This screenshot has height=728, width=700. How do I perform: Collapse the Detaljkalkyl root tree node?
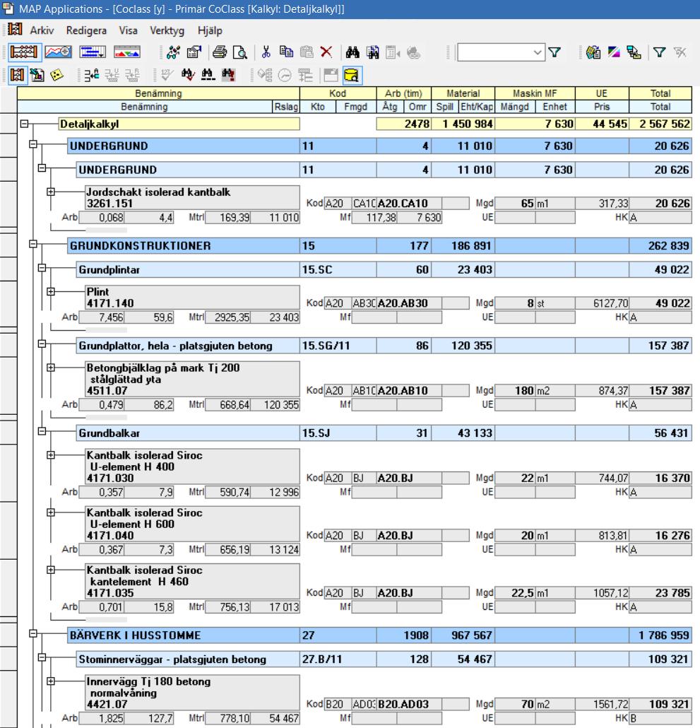click(x=24, y=124)
